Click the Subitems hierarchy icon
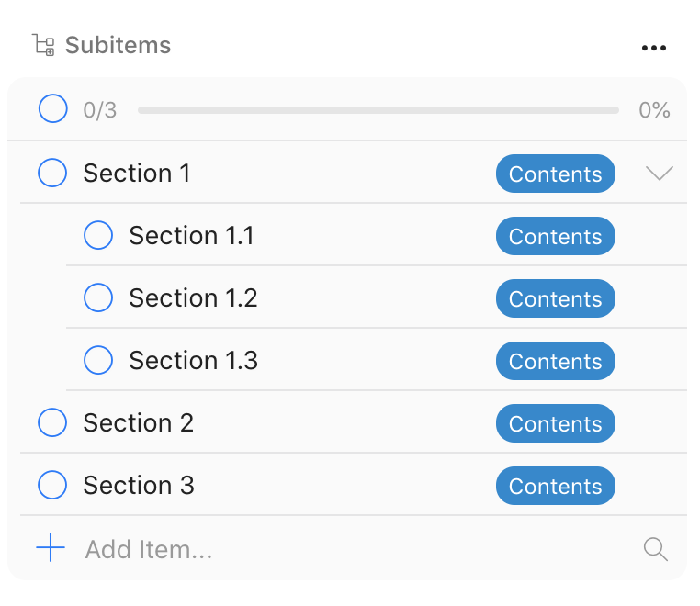 44,45
